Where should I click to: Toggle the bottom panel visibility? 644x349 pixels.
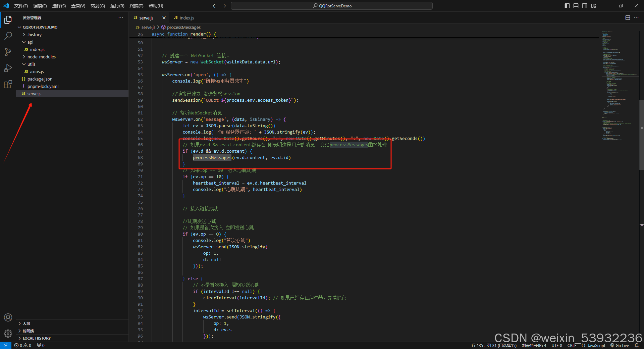point(576,6)
